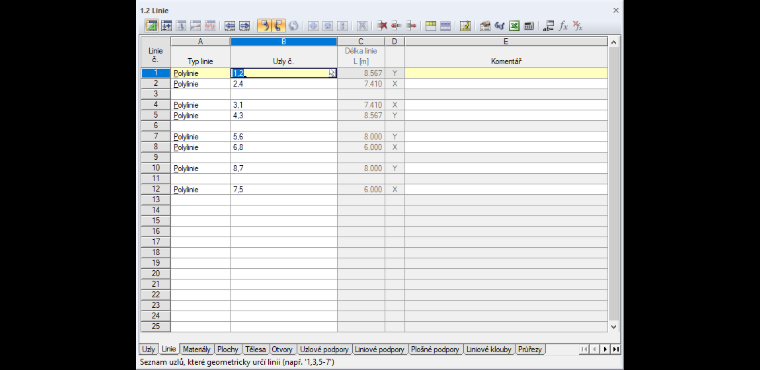Open the Plošné podpory tab

[436, 349]
